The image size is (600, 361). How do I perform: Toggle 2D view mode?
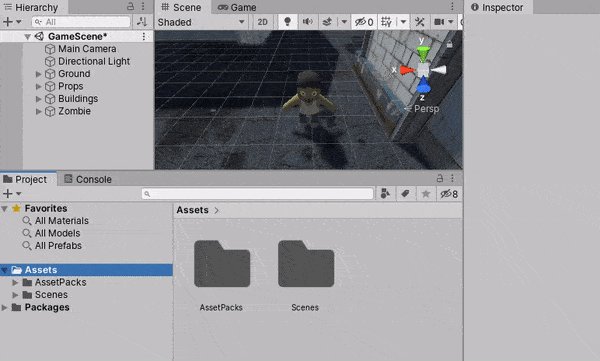tap(262, 22)
